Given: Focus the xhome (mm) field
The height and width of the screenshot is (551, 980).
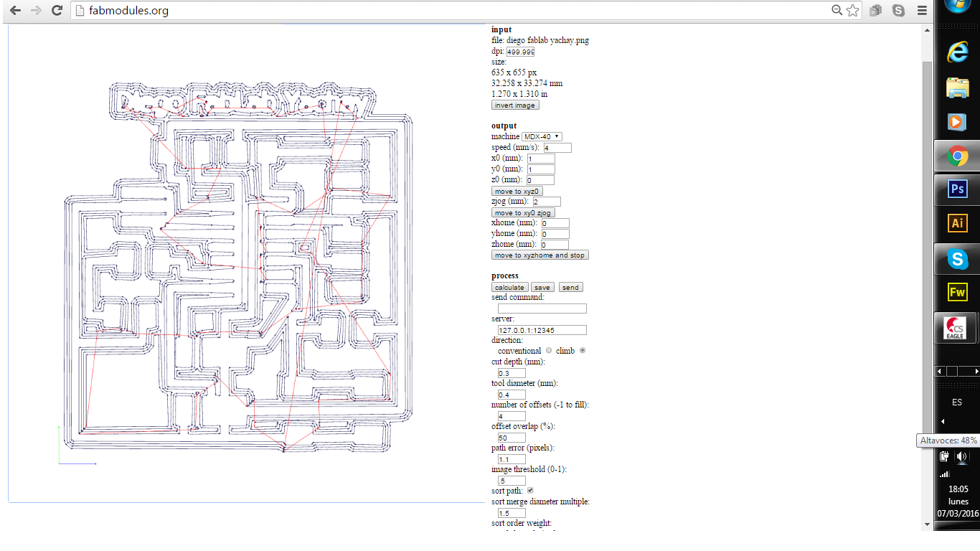Looking at the screenshot, I should click(555, 223).
